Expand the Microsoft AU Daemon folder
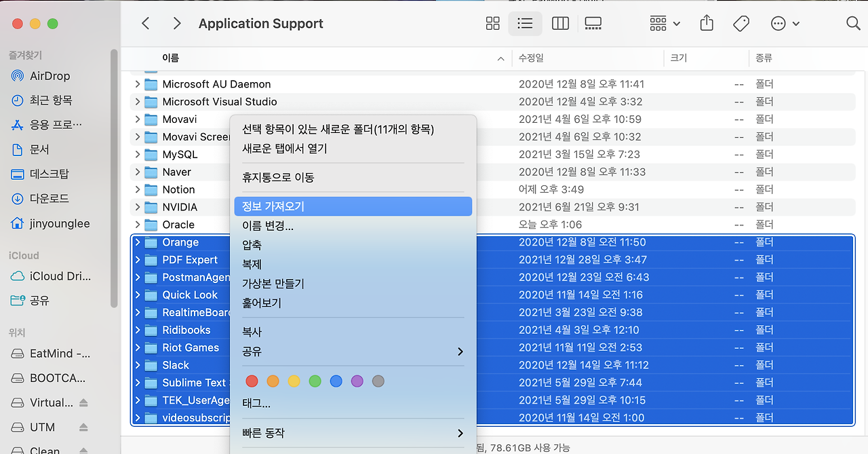Viewport: 868px width, 454px height. coord(138,84)
